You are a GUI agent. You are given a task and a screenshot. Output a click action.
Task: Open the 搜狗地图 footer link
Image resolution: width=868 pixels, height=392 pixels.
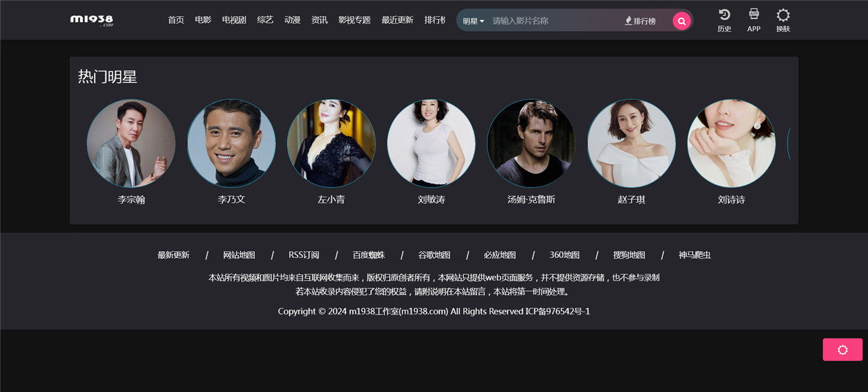629,255
